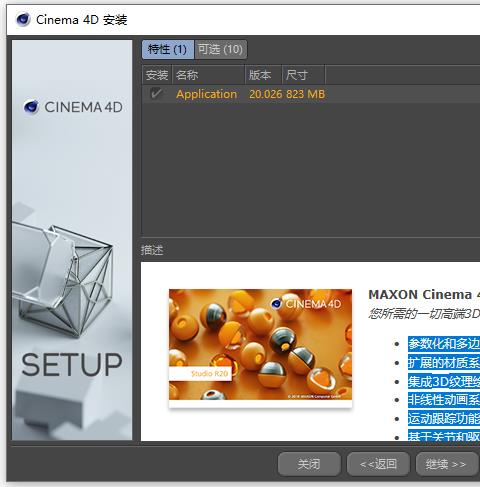Click the highlighted bullet starting 非线性动画系
Image resolution: width=480 pixels, height=487 pixels.
click(444, 400)
